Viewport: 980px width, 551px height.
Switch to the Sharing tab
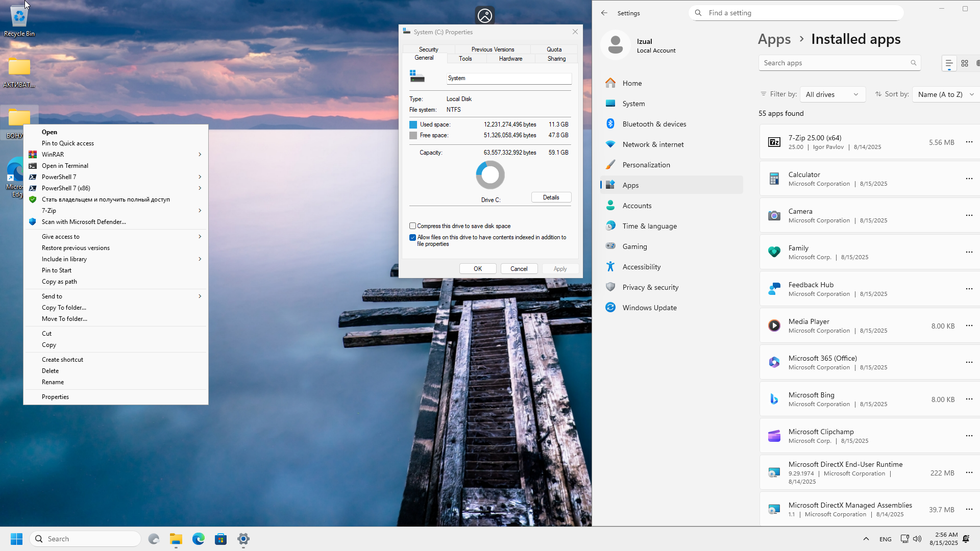point(556,59)
